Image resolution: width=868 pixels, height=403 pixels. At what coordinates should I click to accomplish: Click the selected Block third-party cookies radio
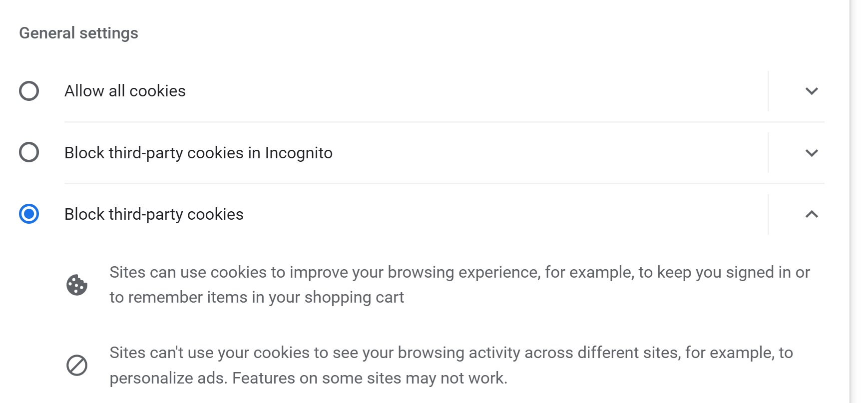29,214
